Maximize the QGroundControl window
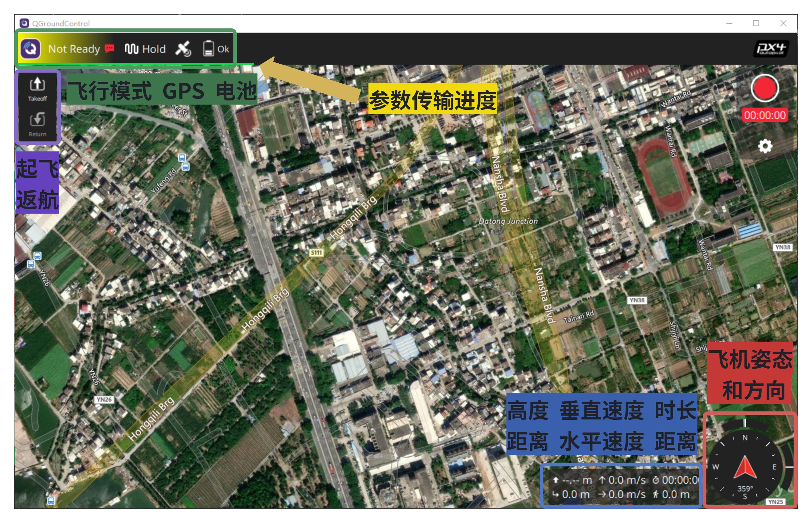The width and height of the screenshot is (812, 523). pos(756,23)
